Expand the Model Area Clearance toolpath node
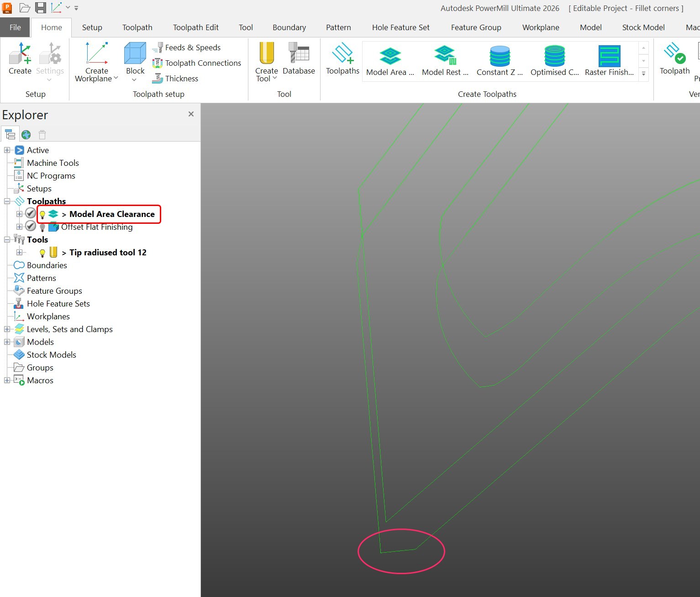The height and width of the screenshot is (597, 700). (19, 214)
